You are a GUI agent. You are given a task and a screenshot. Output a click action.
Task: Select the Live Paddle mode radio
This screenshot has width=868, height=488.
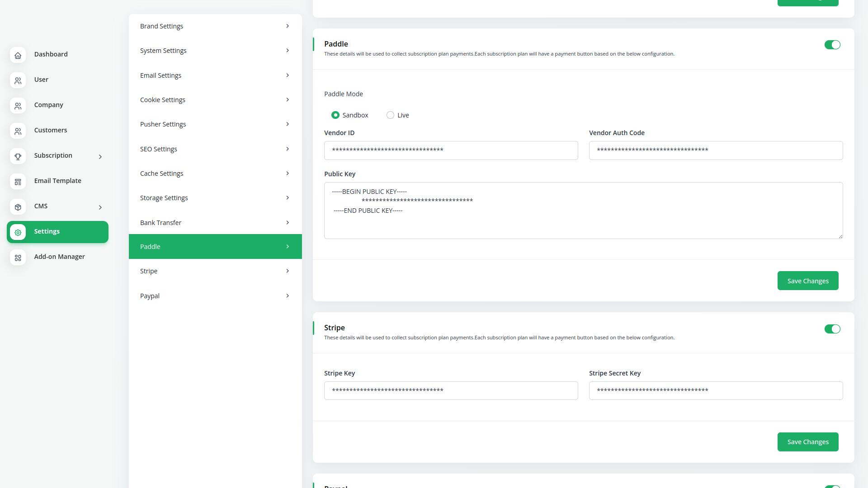tap(390, 115)
